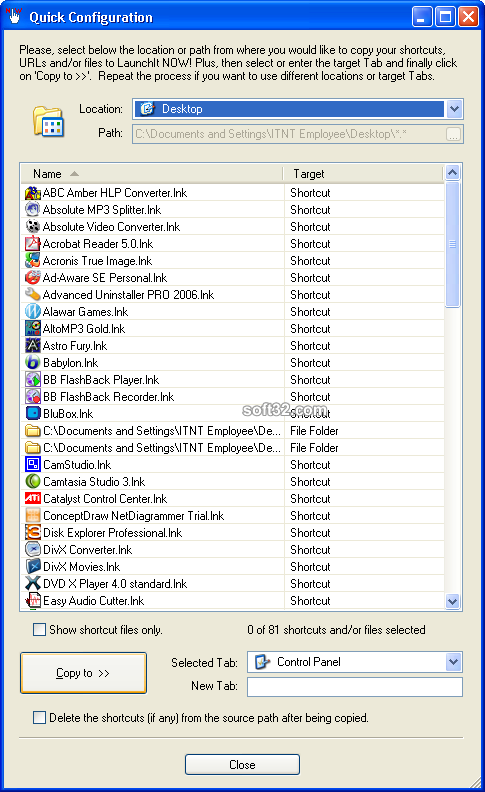The height and width of the screenshot is (792, 485).
Task: Select the Catalyst Control Center.lnk row text
Action: 105,499
